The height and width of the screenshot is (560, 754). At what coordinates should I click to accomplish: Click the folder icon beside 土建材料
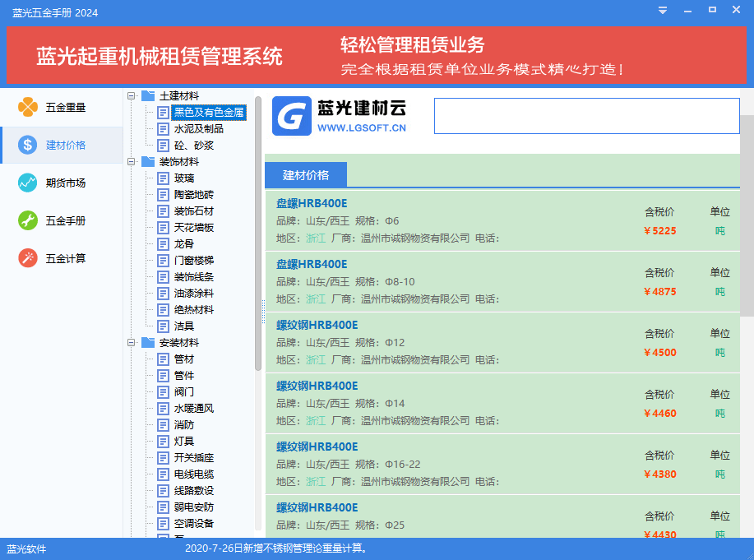(x=146, y=95)
